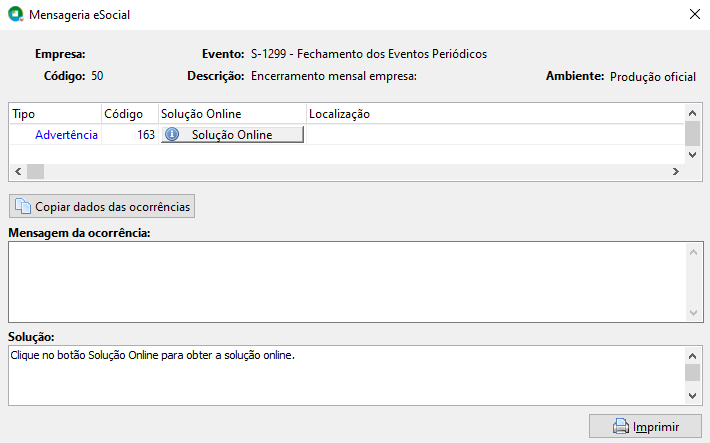Copy occurrence data with Copiar dados das ocorrências
The image size is (710, 443).
(x=102, y=207)
